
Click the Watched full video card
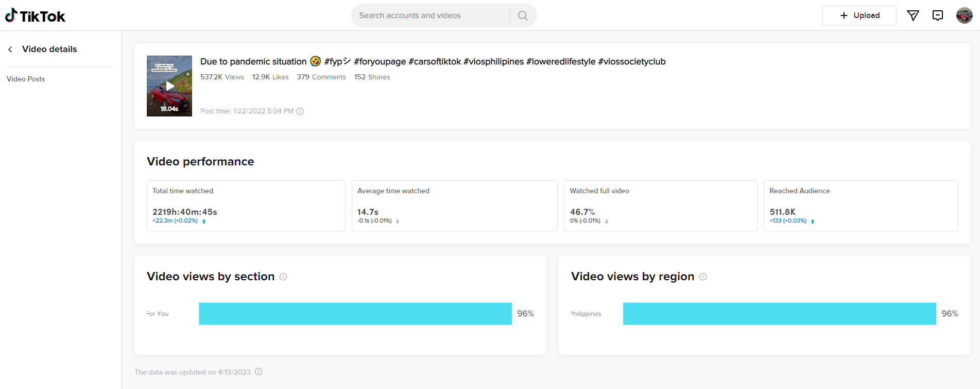pyautogui.click(x=660, y=206)
